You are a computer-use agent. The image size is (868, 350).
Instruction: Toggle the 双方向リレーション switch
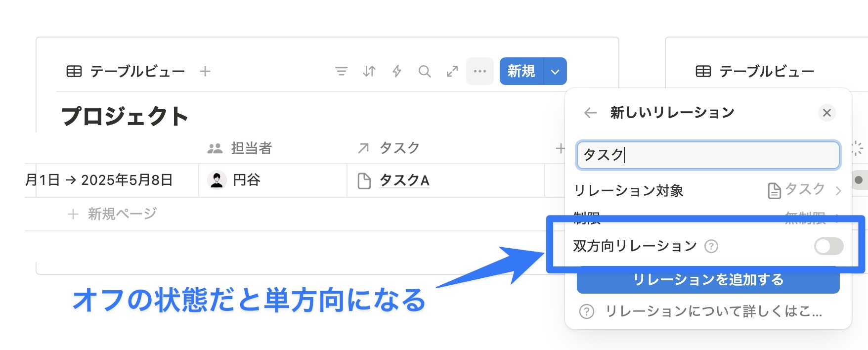(x=828, y=246)
